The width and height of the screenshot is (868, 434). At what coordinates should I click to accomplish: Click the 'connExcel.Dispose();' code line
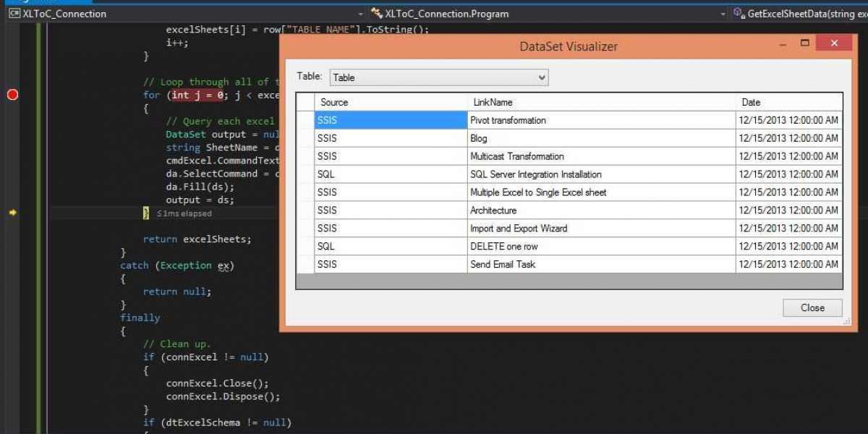click(223, 396)
